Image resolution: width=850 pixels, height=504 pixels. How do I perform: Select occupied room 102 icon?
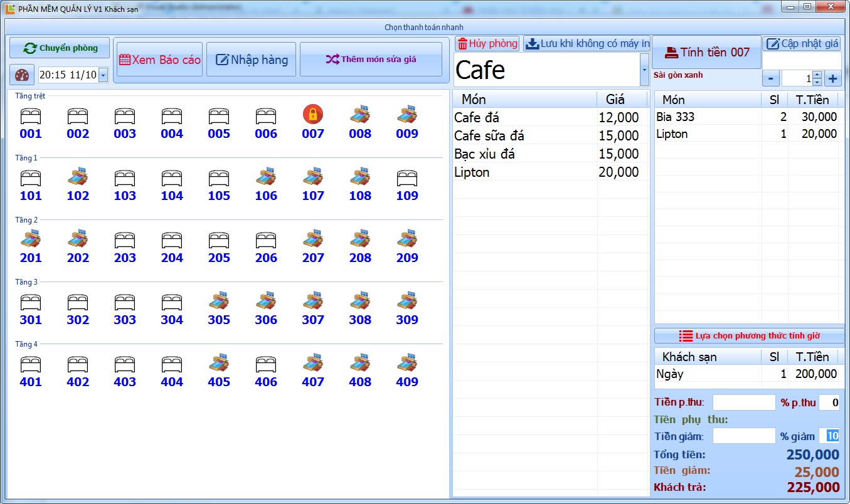tap(78, 176)
